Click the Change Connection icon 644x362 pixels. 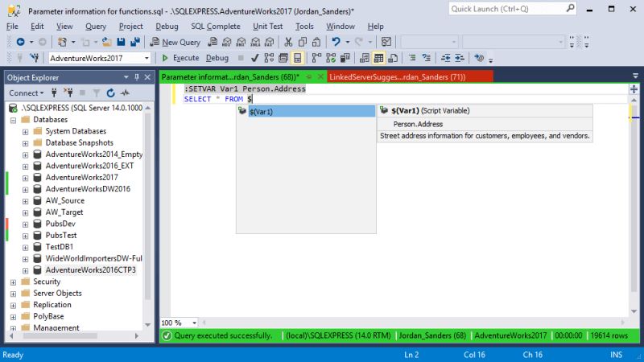pyautogui.click(x=34, y=58)
